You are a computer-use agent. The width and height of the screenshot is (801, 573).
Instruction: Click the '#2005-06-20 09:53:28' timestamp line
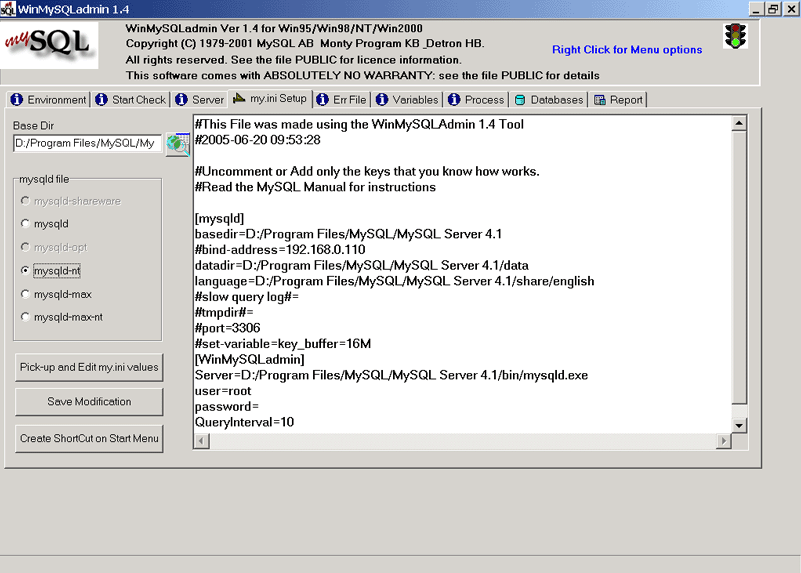pos(257,140)
